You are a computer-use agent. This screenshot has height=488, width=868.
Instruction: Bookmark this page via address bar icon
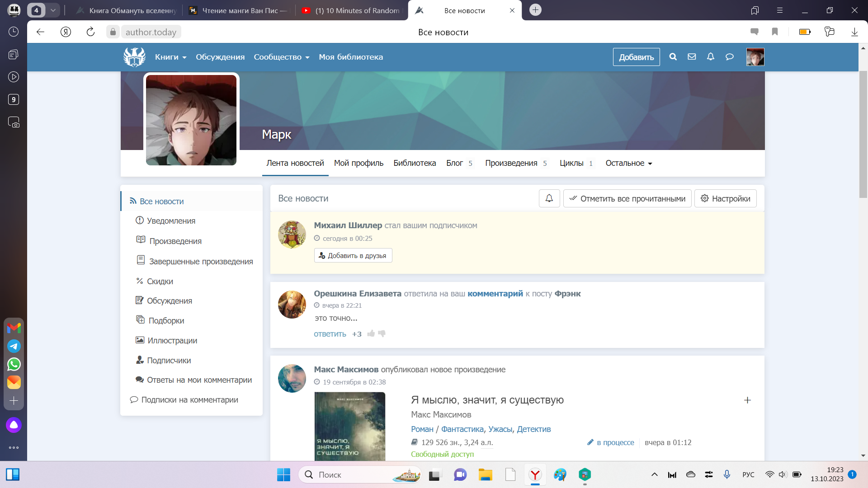(x=774, y=32)
